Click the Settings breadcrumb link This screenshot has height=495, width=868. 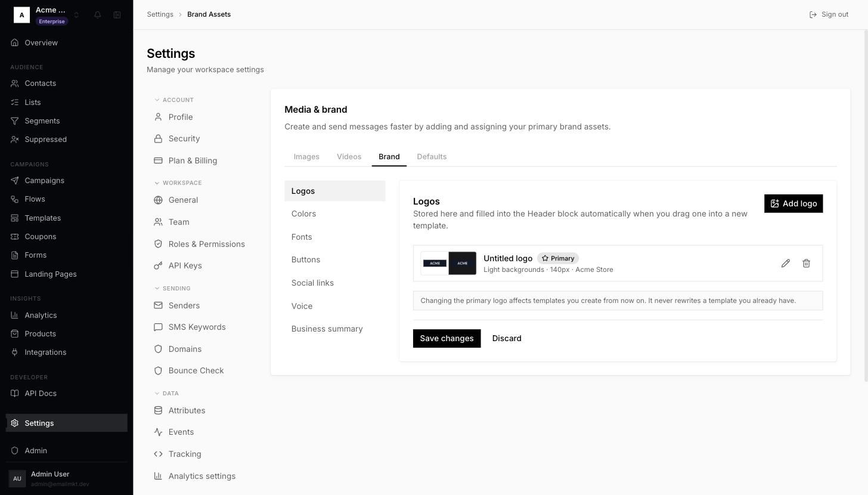click(x=160, y=14)
